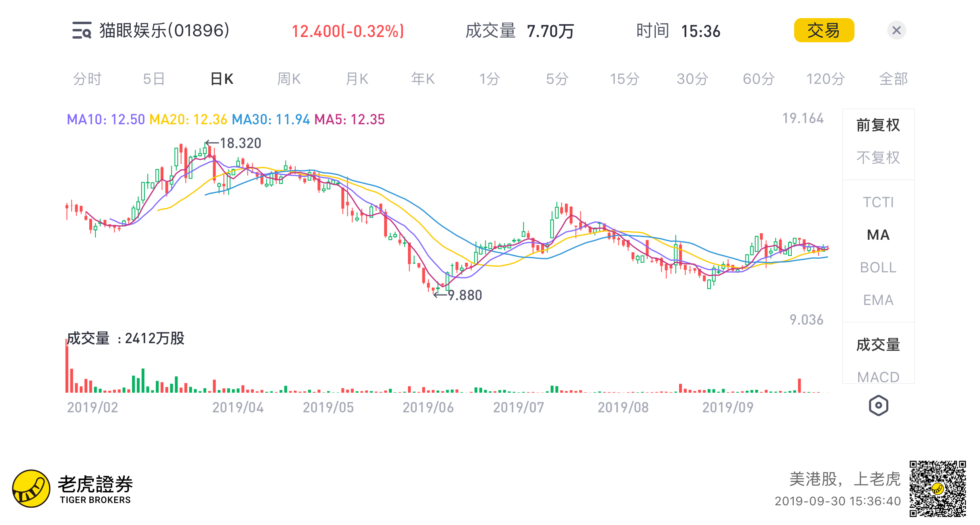Switch to the 周K weekly tab
Image resolution: width=980 pixels, height=525 pixels.
289,79
